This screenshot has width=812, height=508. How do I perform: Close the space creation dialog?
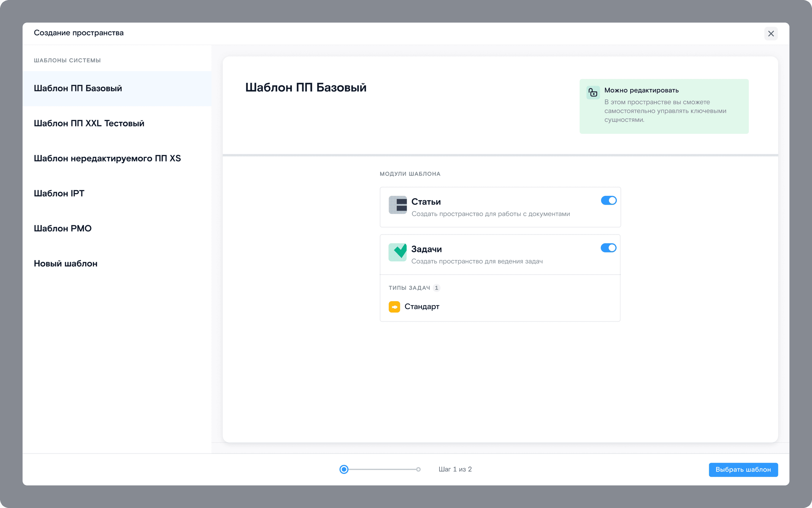pyautogui.click(x=771, y=34)
